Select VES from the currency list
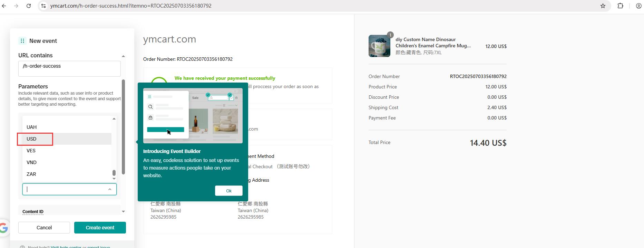The image size is (644, 248). pos(67,151)
